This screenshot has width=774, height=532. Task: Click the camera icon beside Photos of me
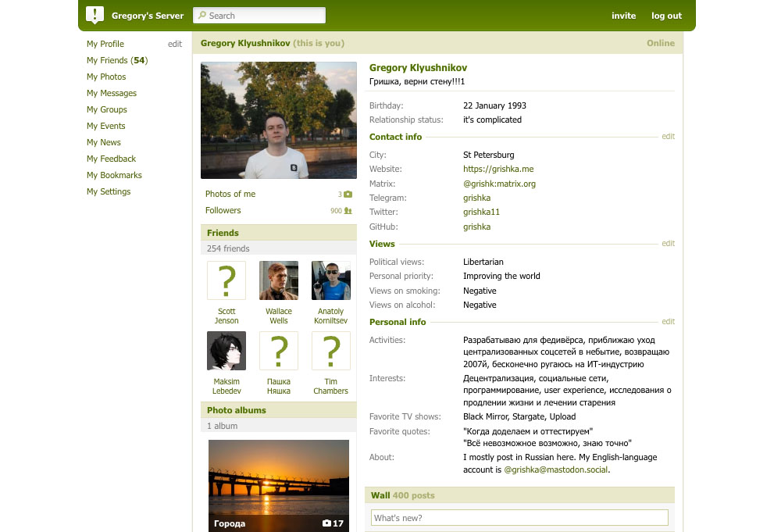click(348, 194)
